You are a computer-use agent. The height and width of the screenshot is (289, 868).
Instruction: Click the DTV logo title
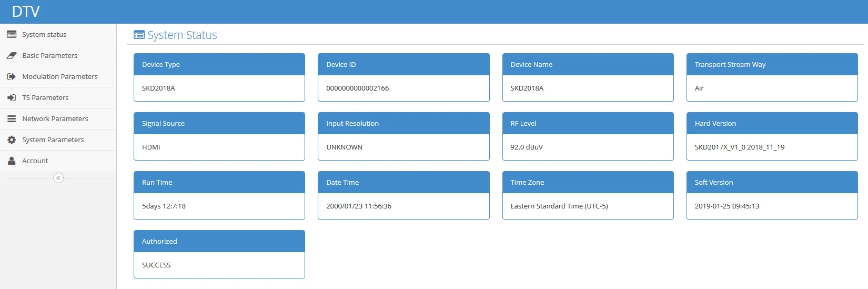(26, 12)
